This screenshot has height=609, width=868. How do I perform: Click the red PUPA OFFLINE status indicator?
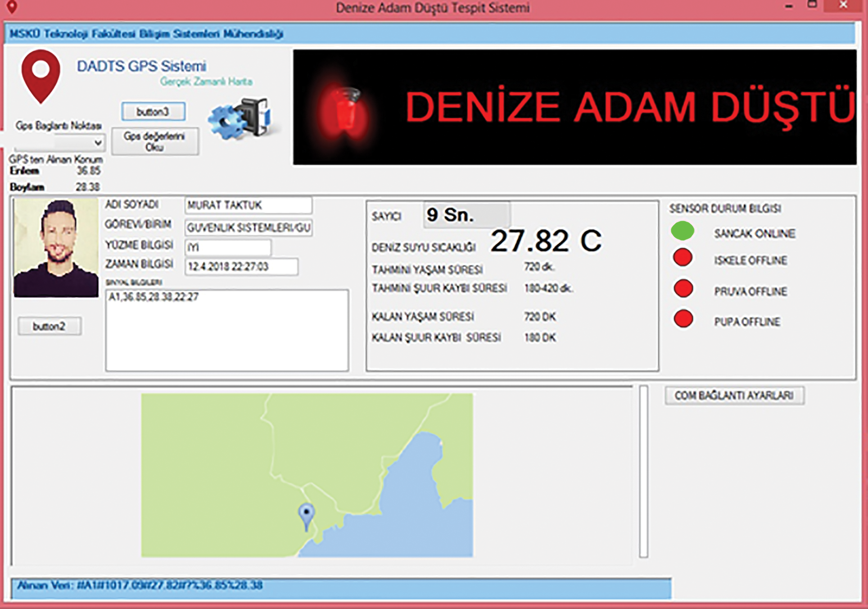coord(683,319)
